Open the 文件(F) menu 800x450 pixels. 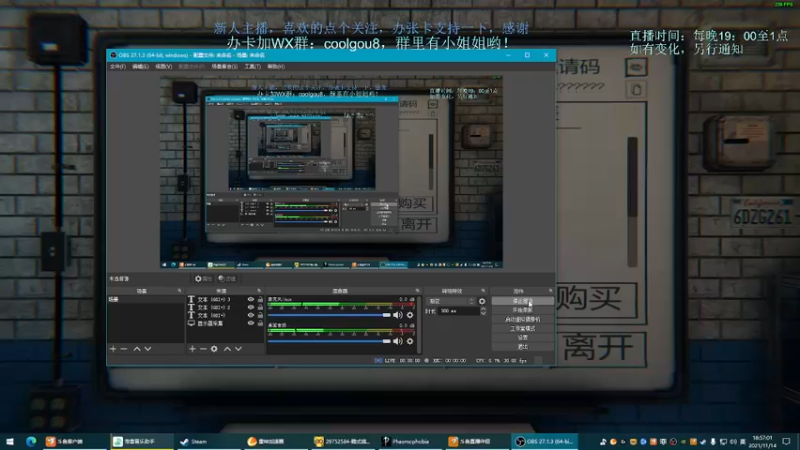click(118, 66)
